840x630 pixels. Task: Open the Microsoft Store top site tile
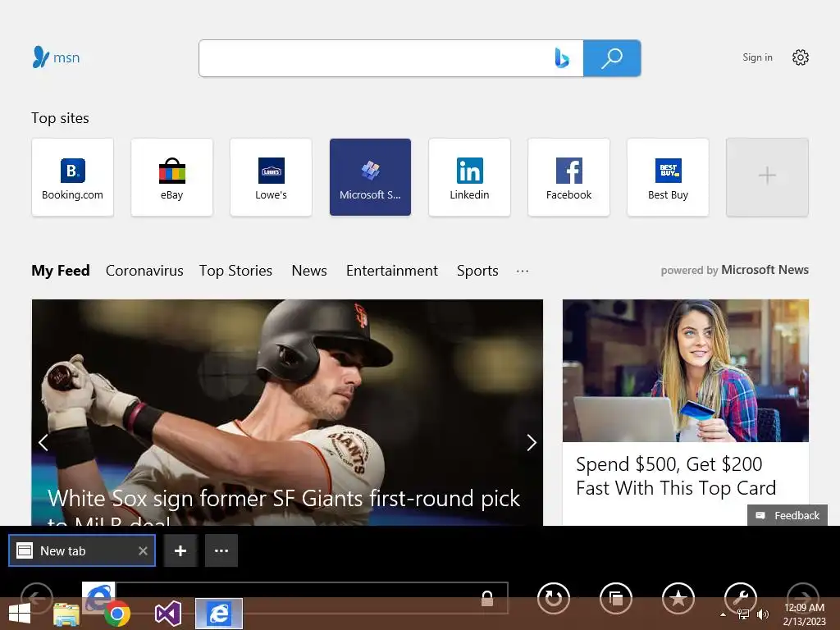(370, 177)
